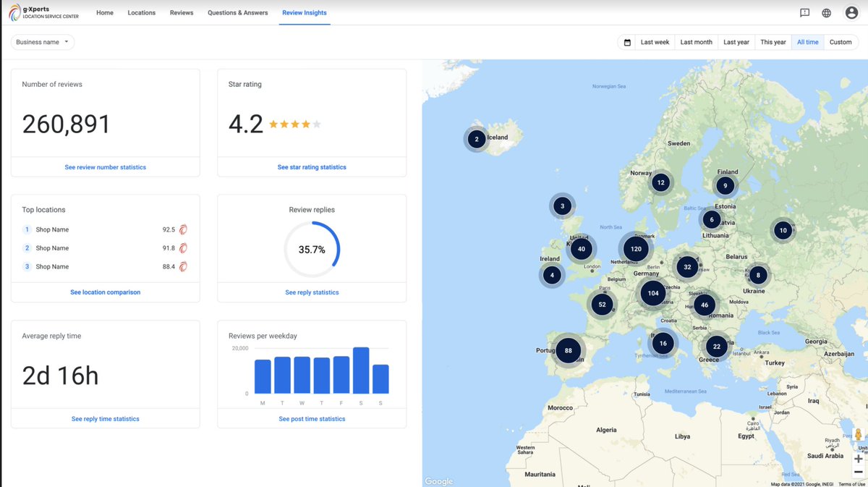Click the map cluster labeled 12
Image resolution: width=868 pixels, height=487 pixels.
(660, 183)
